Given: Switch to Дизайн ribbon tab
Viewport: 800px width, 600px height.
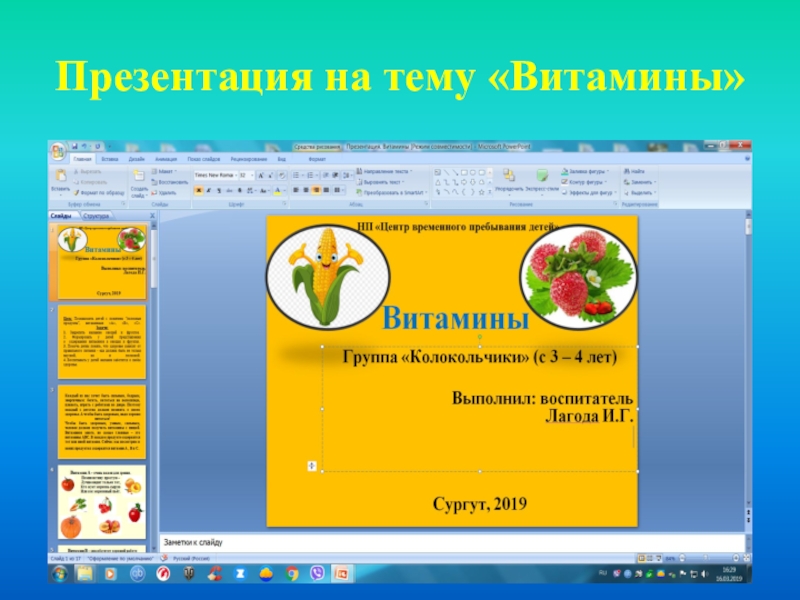Looking at the screenshot, I should 136,159.
